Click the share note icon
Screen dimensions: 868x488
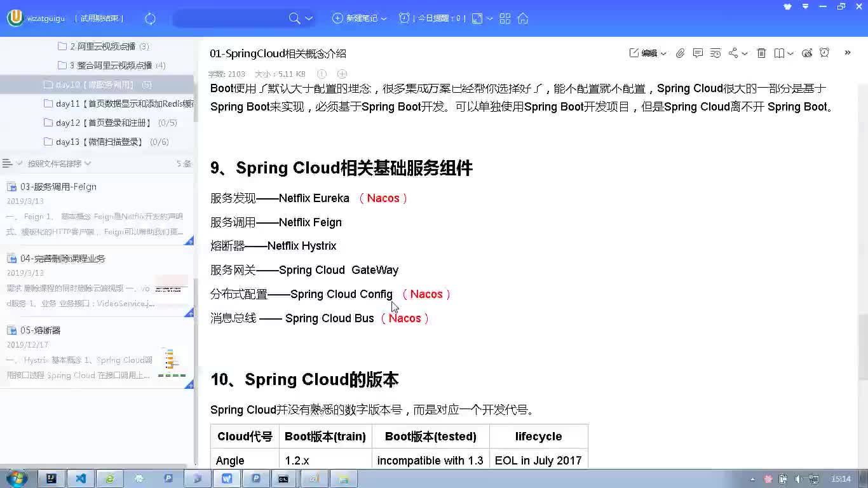(733, 53)
